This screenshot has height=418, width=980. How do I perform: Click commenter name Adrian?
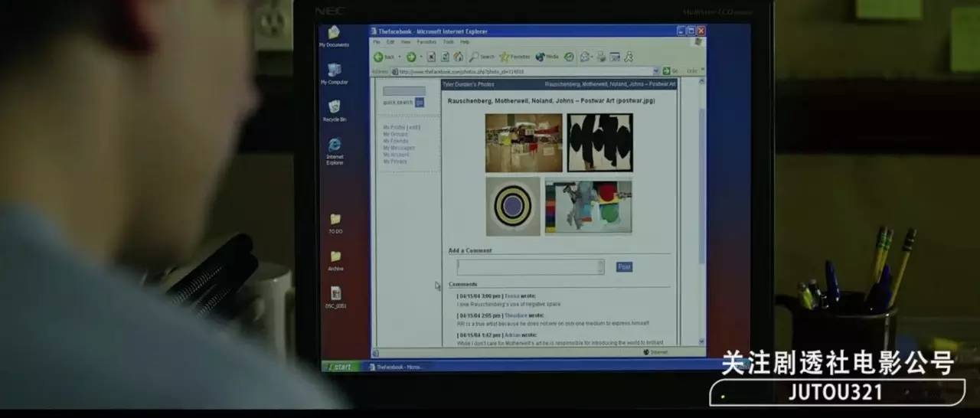pos(512,335)
